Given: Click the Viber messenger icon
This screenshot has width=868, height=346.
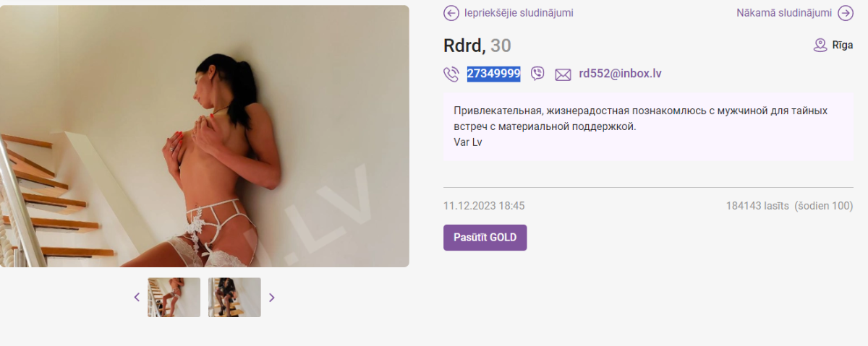Looking at the screenshot, I should [x=537, y=74].
